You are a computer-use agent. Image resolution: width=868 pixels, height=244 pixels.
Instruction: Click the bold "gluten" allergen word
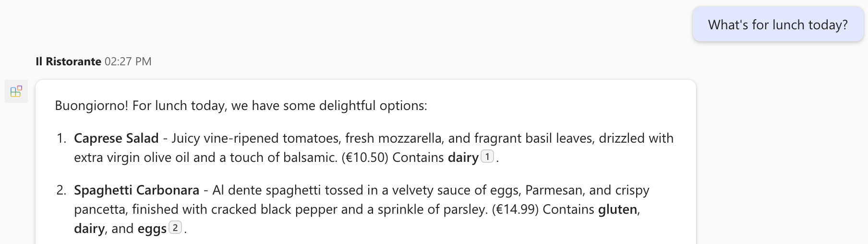tap(617, 209)
